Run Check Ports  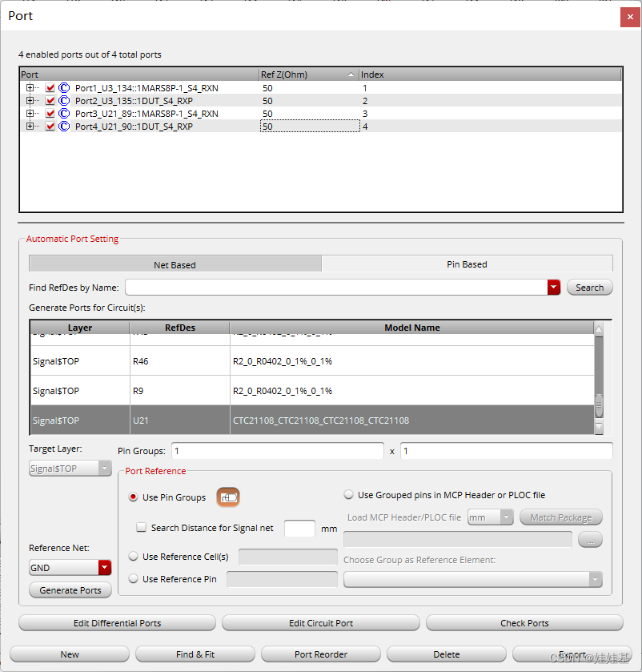click(x=524, y=622)
